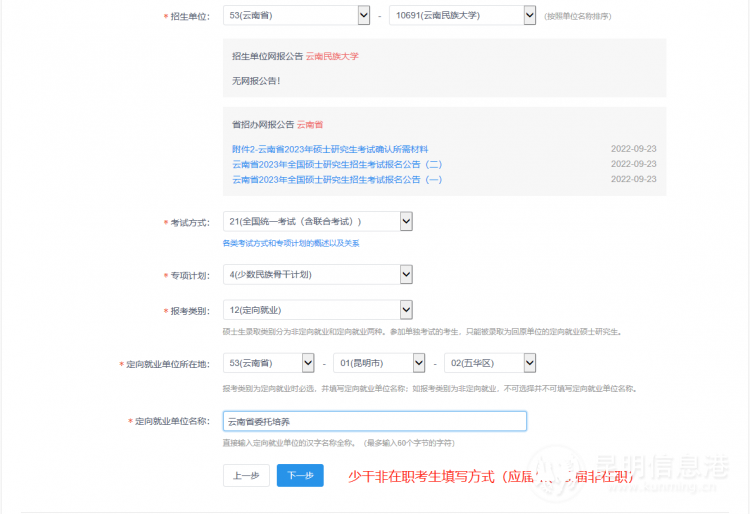Click the 各类考试方式和专项计划的概述以及关系 link
This screenshot has width=750, height=514.
(x=290, y=243)
